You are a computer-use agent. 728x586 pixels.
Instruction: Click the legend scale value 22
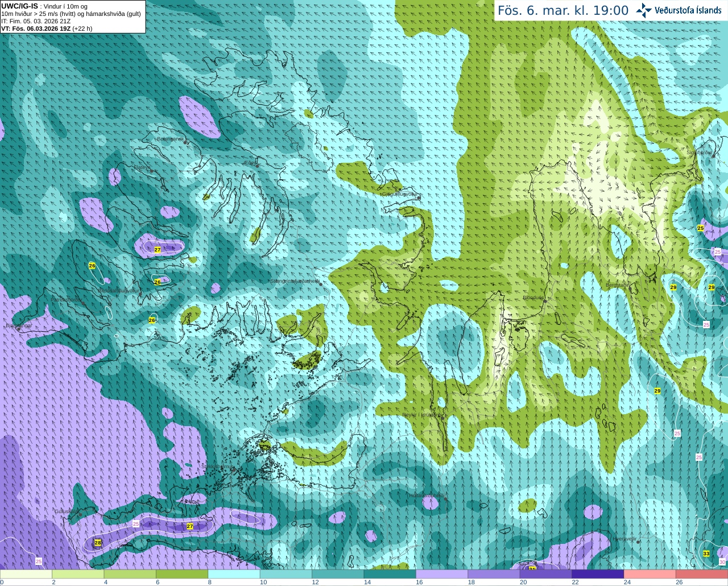pyautogui.click(x=575, y=582)
